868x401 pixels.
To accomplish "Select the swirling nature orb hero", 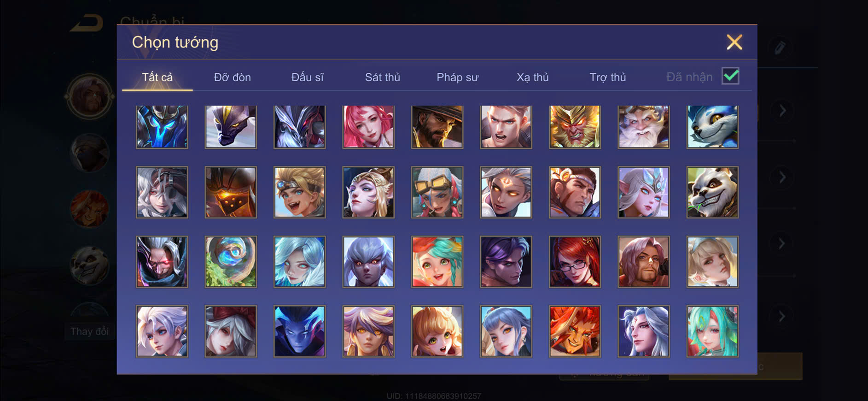I will point(231,262).
